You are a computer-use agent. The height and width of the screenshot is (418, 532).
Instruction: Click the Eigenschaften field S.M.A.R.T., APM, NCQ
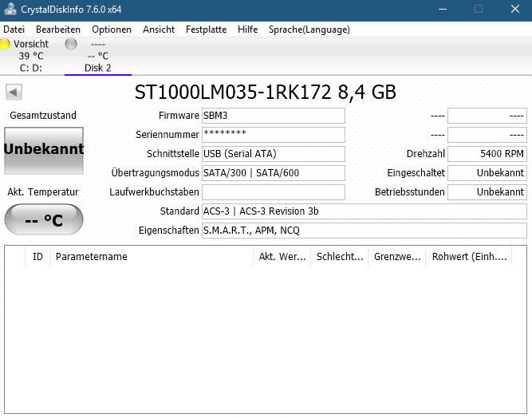click(365, 231)
